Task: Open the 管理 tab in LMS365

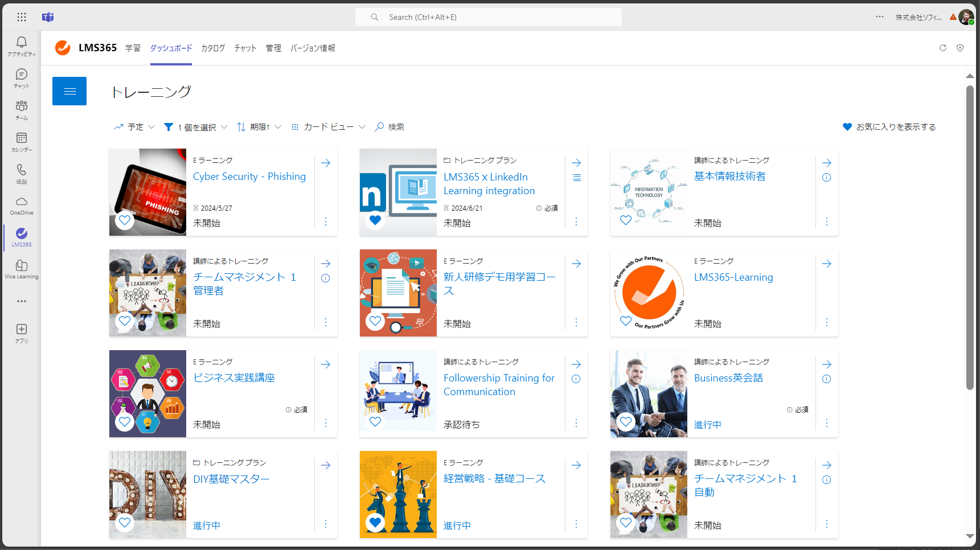Action: [273, 48]
